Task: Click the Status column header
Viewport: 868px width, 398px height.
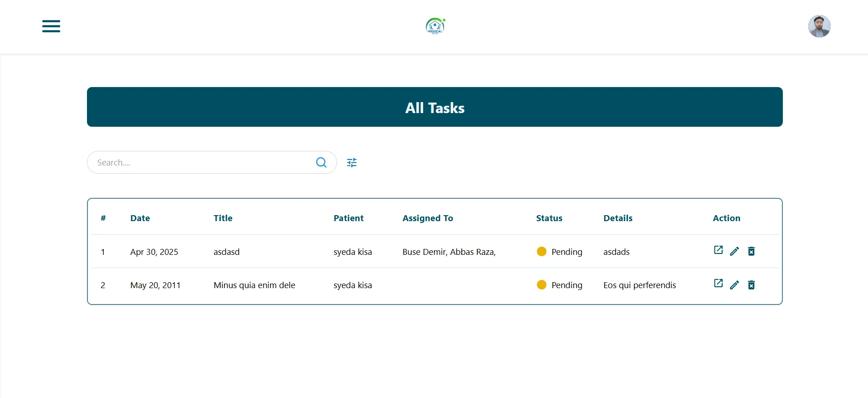Action: pos(549,218)
